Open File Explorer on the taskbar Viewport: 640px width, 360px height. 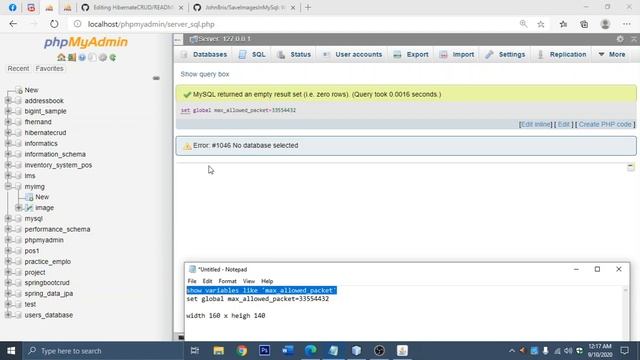(218, 351)
